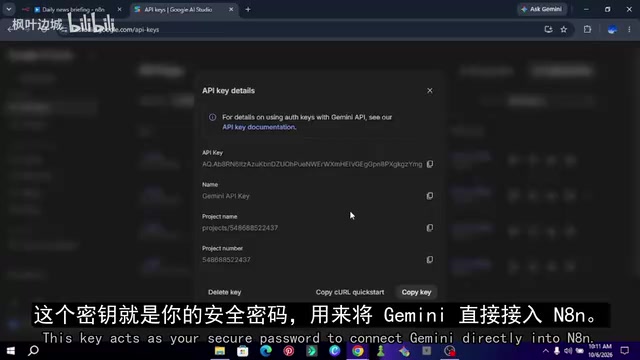Open the API key documentation link

(x=259, y=127)
